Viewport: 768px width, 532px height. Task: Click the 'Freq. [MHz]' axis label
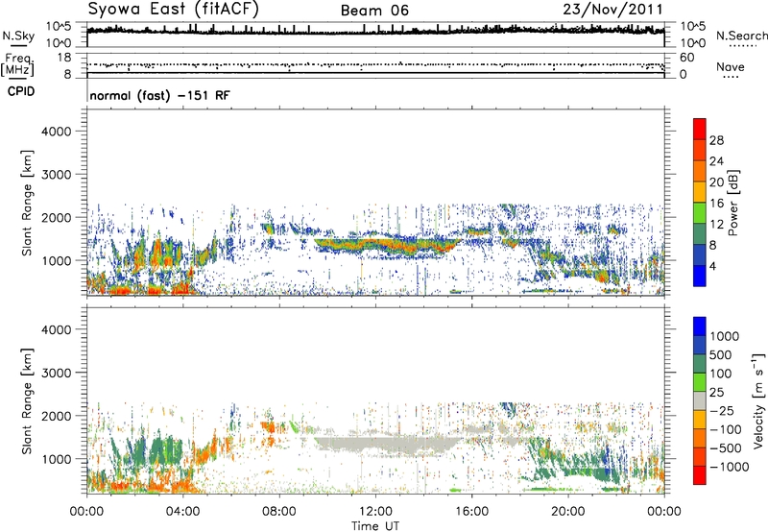coord(18,65)
